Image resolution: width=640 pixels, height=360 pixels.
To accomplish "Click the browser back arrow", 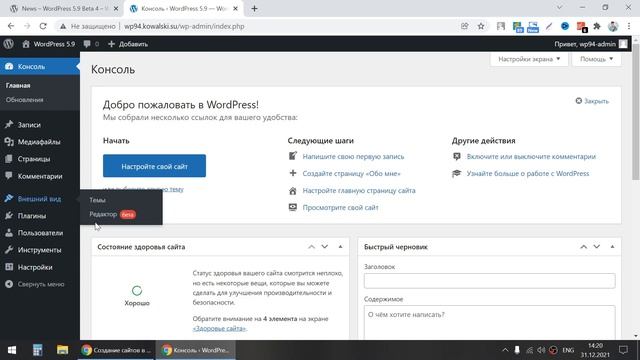I will (x=11, y=26).
